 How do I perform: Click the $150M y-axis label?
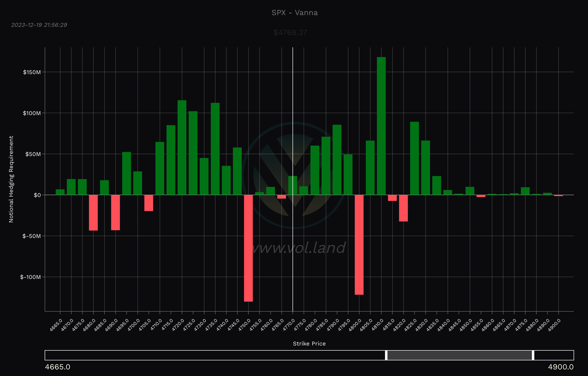pyautogui.click(x=32, y=72)
